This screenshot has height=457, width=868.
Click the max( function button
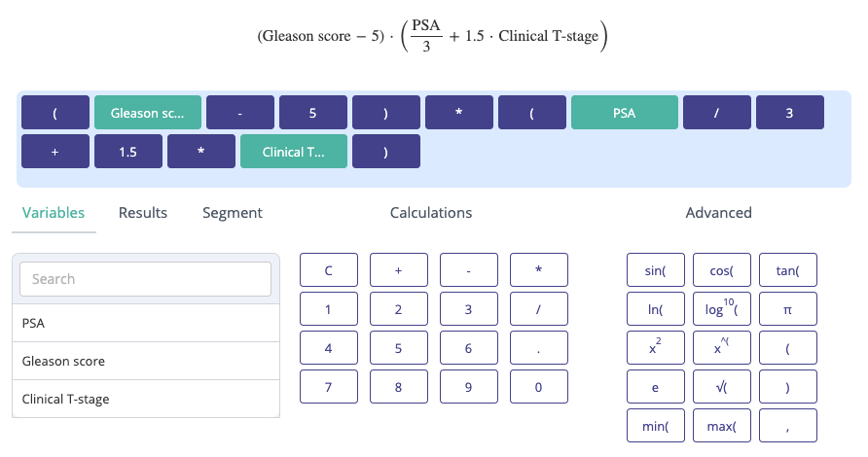point(722,426)
